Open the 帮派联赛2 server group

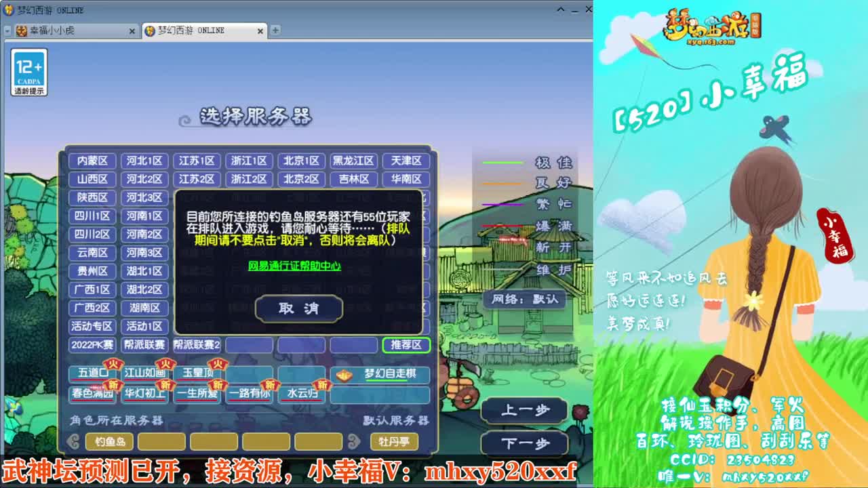coord(197,345)
